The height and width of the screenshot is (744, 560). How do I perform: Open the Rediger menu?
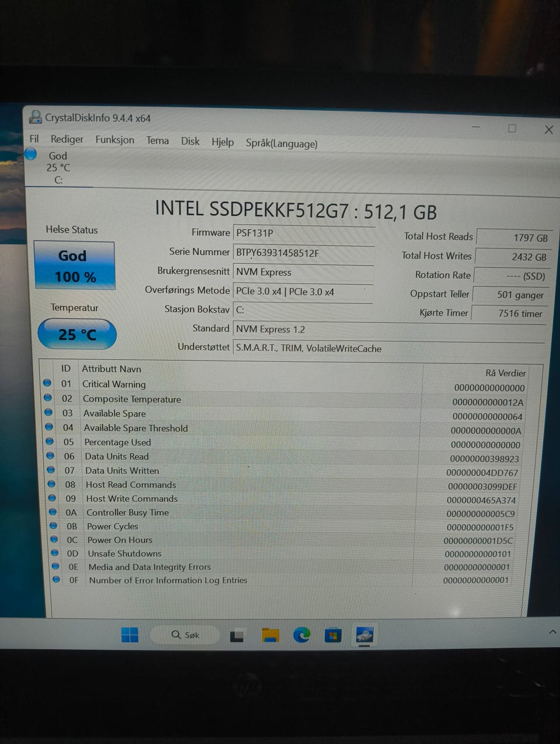click(x=67, y=139)
